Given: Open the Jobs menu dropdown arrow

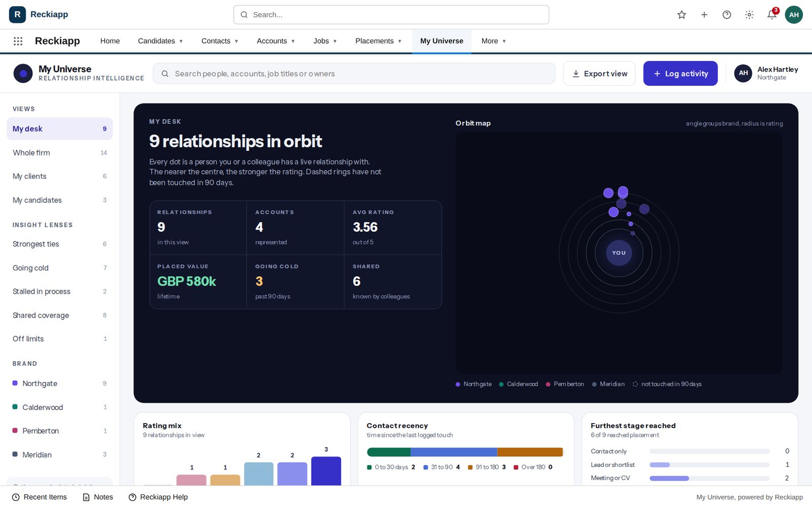Looking at the screenshot, I should coord(335,41).
